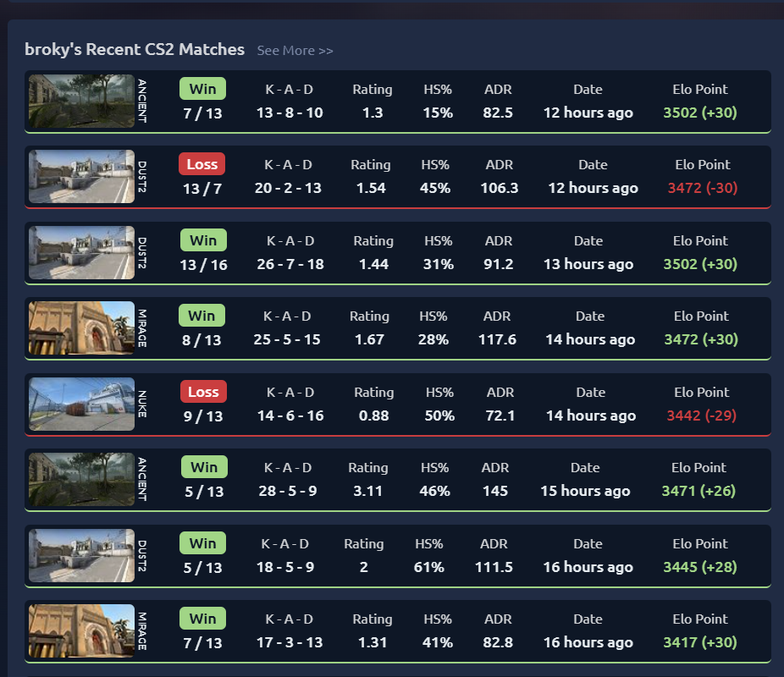Open Mirage thumbnail with score 7 / 13
The image size is (784, 677).
pos(81,630)
